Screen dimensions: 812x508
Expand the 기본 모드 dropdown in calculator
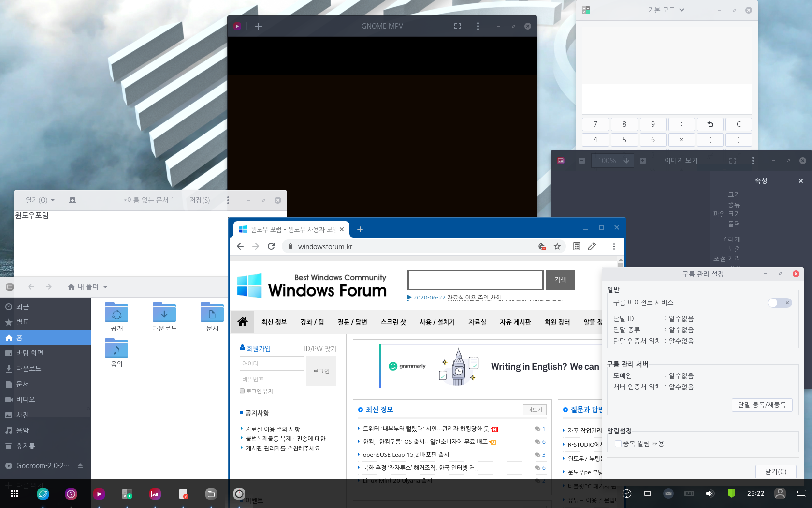(667, 10)
